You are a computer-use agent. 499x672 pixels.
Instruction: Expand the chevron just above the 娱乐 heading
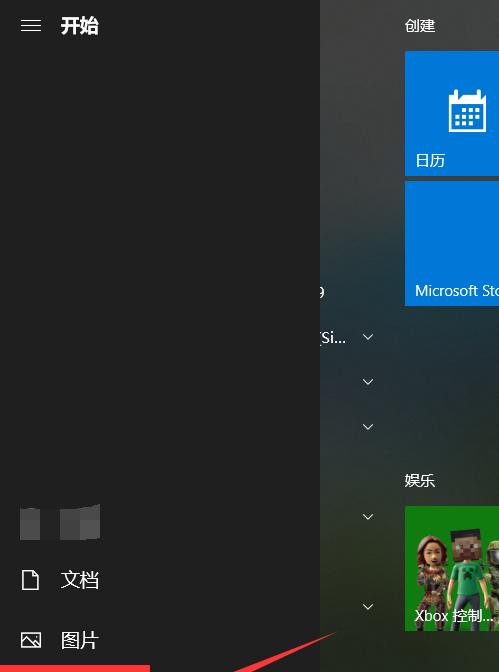click(368, 426)
